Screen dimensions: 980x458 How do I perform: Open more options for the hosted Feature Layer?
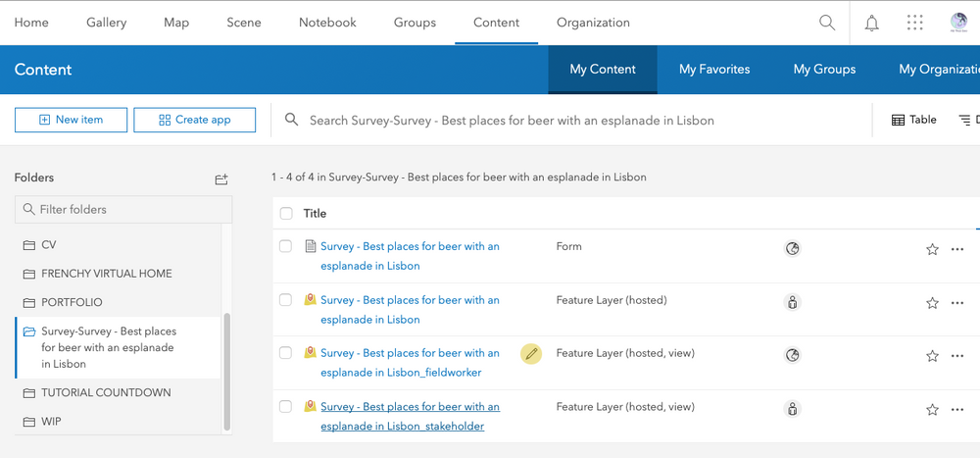[957, 303]
